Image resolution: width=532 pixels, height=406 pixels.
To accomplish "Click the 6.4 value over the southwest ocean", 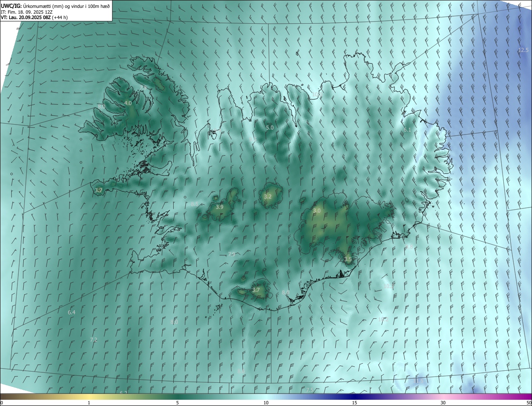I will pos(71,312).
